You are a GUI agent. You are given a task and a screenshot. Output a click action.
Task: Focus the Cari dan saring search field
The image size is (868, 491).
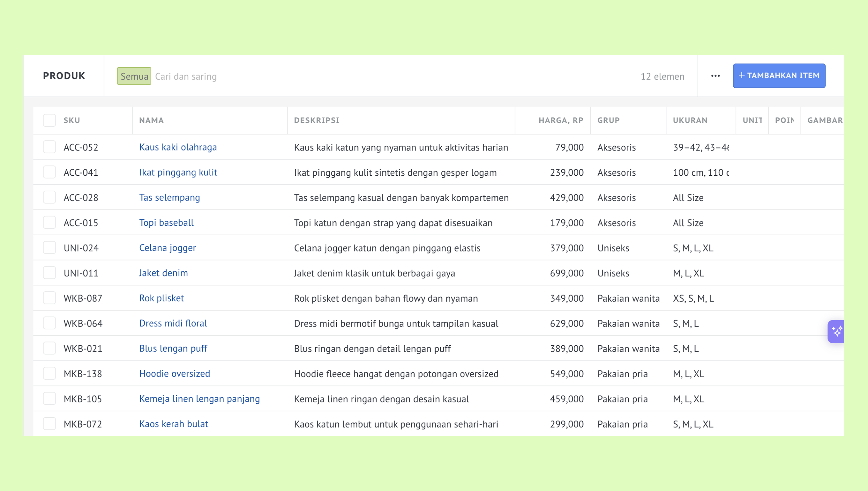[x=392, y=76]
